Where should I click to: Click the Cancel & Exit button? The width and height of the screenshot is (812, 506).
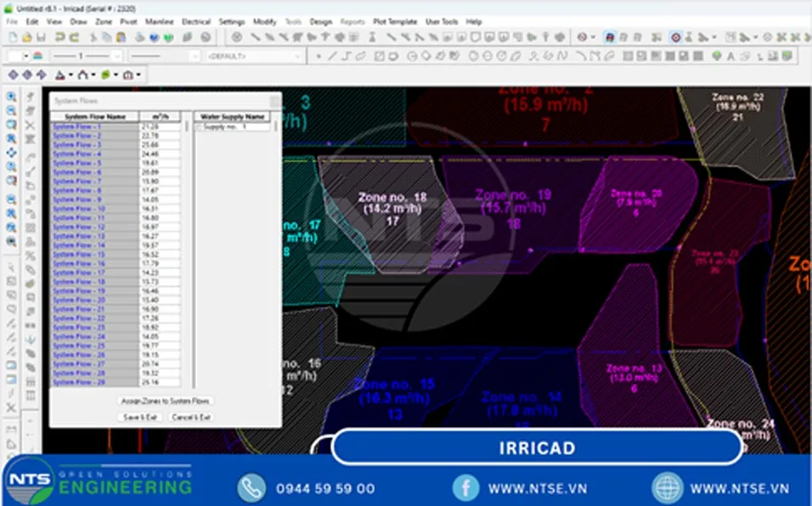[x=191, y=417]
